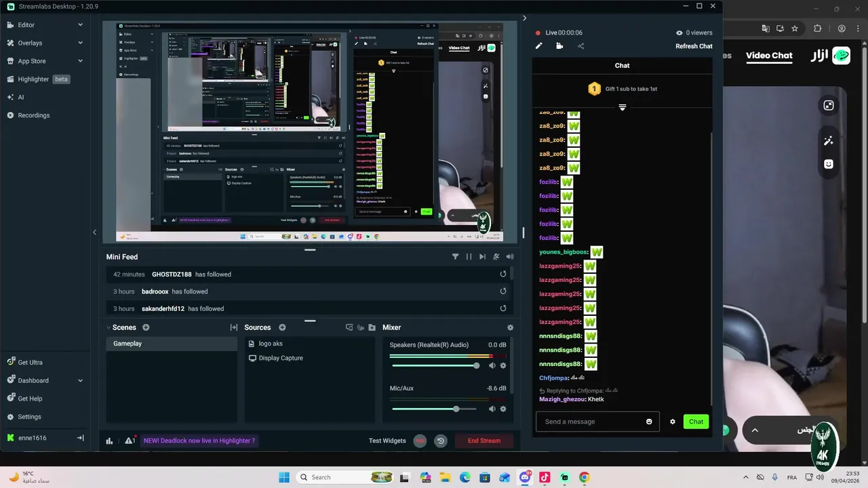Adjust the Speakers volume slider

pyautogui.click(x=435, y=365)
